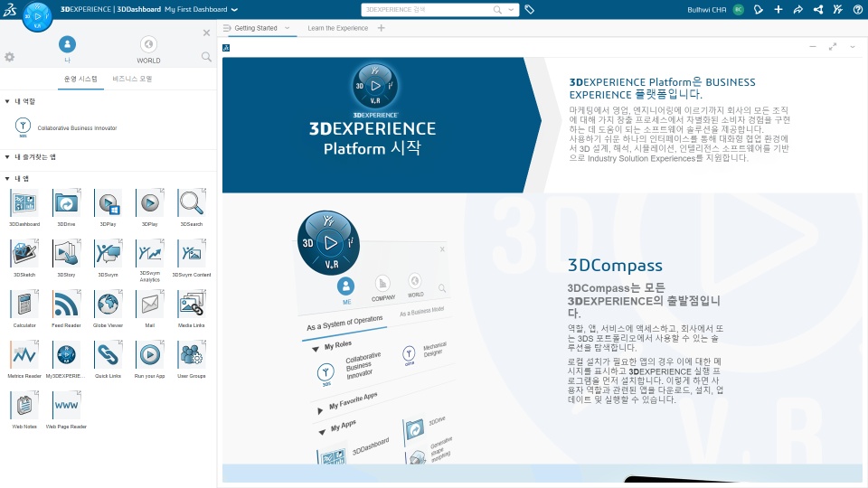This screenshot has width=868, height=488.
Task: Click the share arrow icon
Action: (797, 9)
